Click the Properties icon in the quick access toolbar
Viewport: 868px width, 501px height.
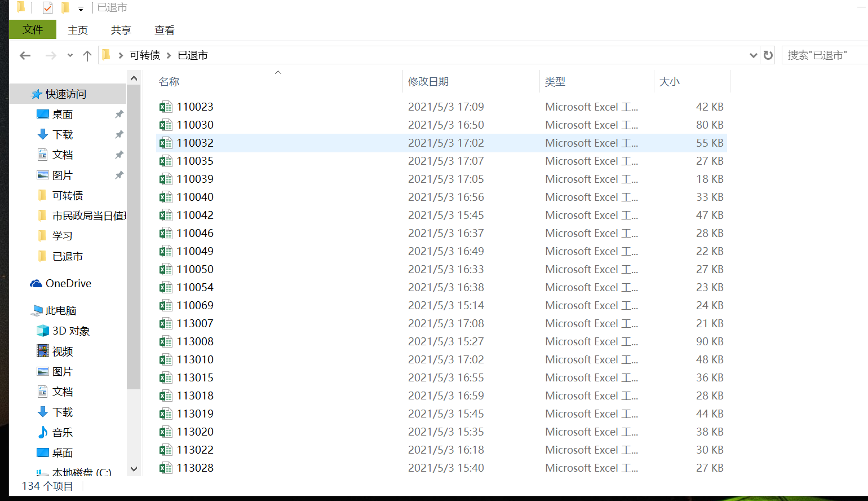point(47,8)
